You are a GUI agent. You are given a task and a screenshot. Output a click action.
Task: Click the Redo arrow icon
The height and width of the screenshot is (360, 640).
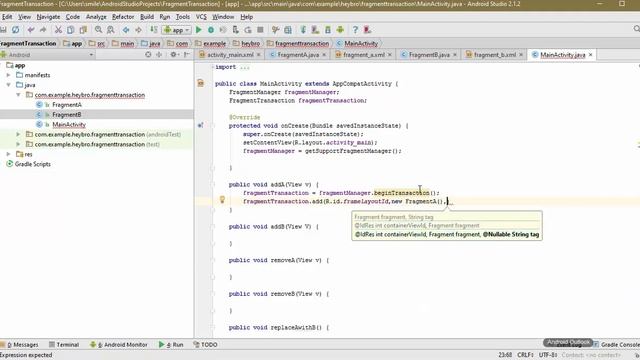(43, 30)
